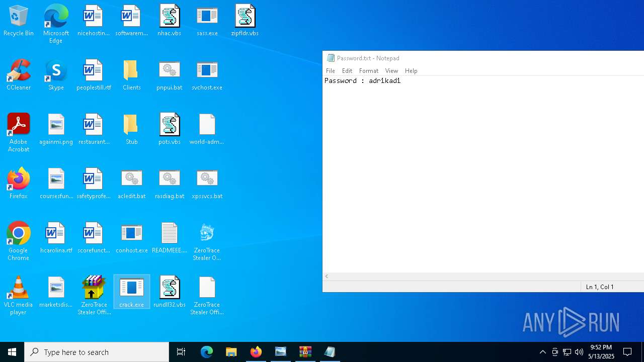Open the notification center
The width and height of the screenshot is (644, 362).
[x=627, y=352]
